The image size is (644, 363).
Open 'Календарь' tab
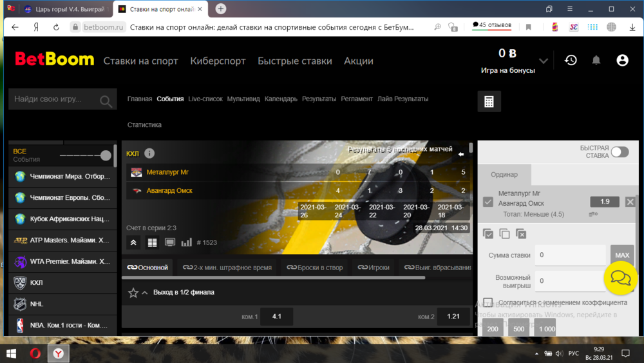click(x=281, y=99)
